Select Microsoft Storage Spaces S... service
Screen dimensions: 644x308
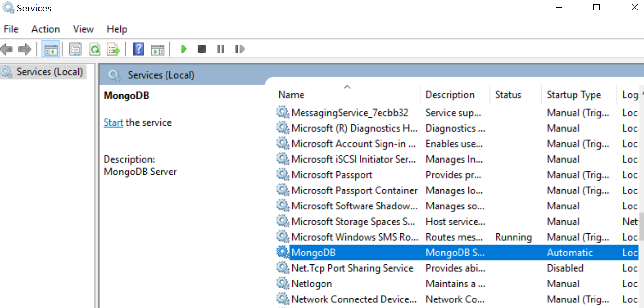coord(353,222)
